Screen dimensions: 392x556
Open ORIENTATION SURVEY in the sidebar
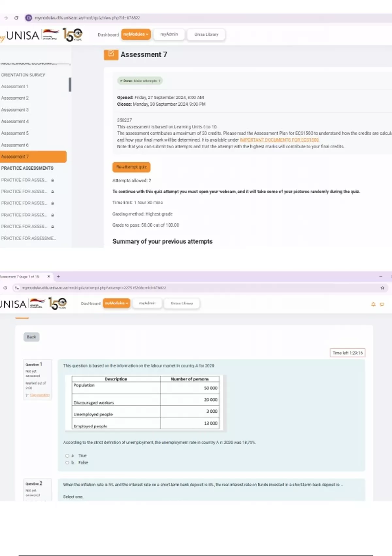pos(23,75)
